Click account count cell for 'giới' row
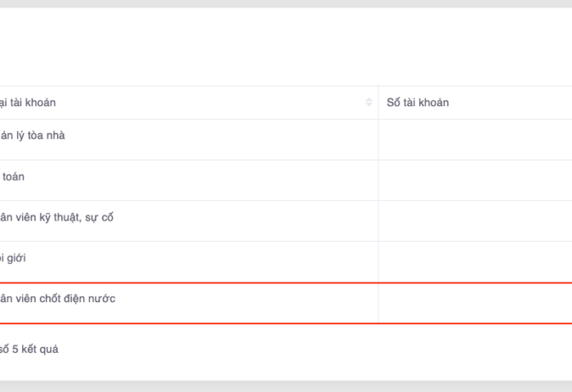The image size is (572, 392). click(474, 262)
